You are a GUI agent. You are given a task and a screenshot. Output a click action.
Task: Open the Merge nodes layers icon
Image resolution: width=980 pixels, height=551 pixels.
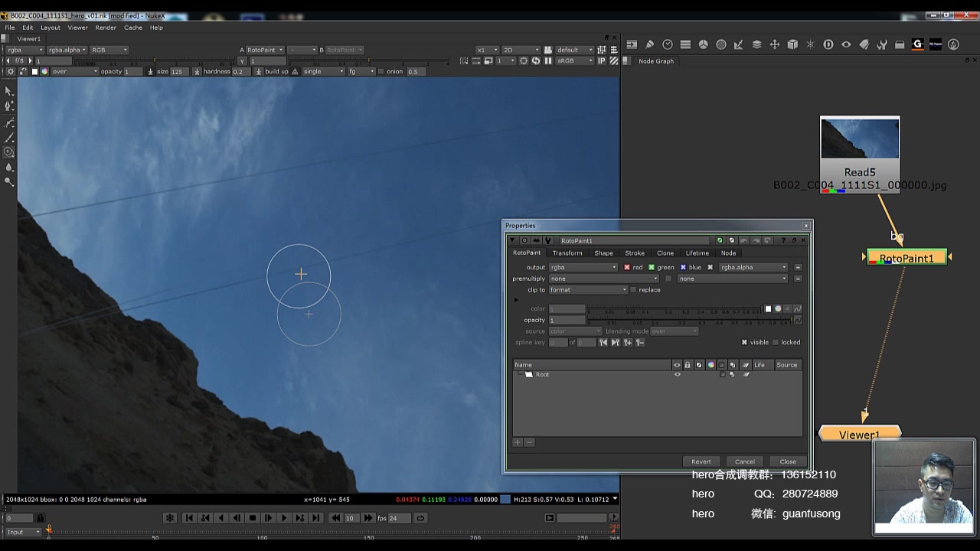[x=756, y=45]
